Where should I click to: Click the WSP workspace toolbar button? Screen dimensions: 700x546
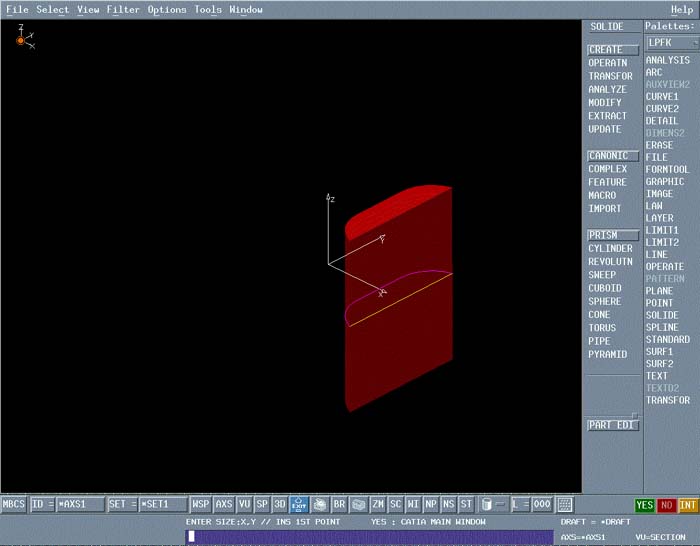tap(201, 505)
